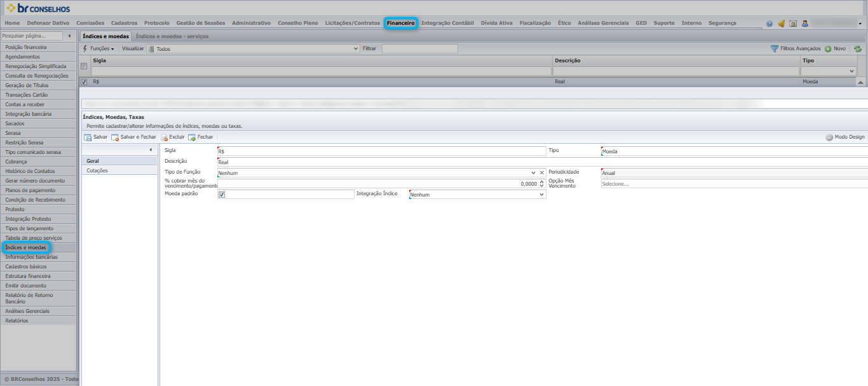
Task: Click the Salvar disk icon
Action: pyautogui.click(x=88, y=137)
